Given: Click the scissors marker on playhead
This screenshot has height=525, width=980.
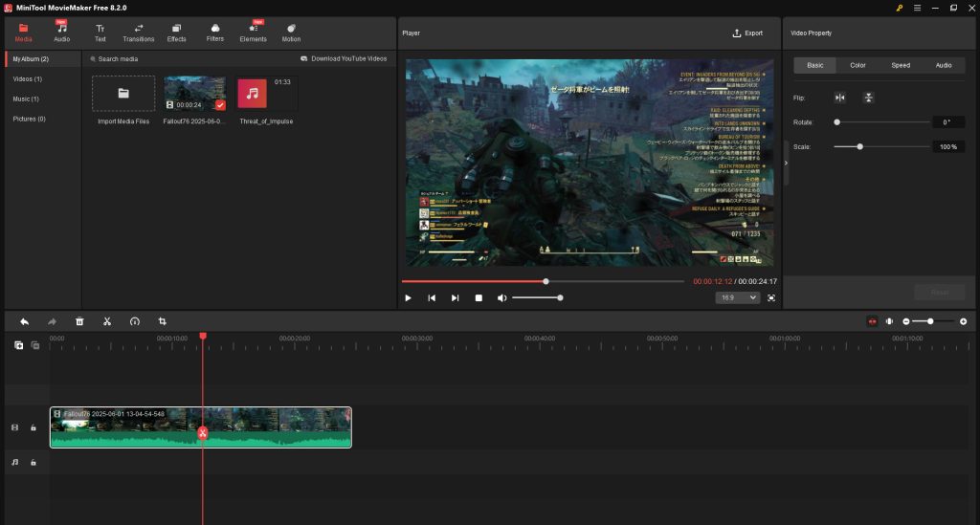Looking at the screenshot, I should (203, 433).
